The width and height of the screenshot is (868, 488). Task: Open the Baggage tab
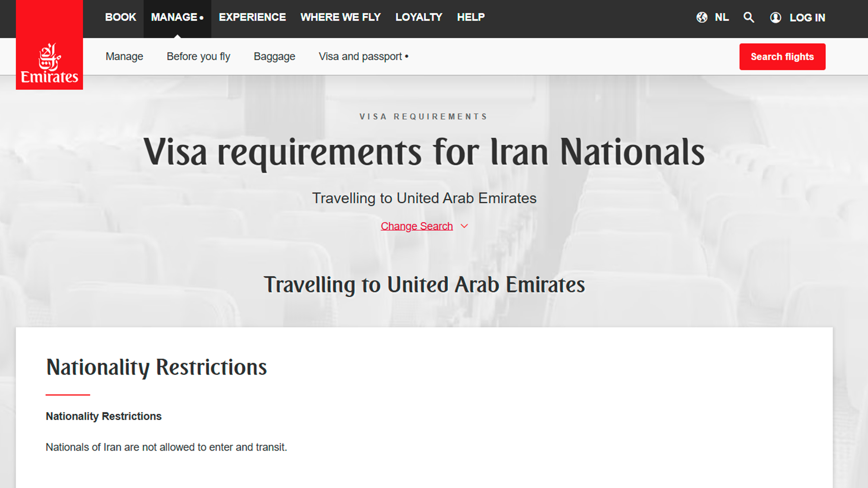click(274, 56)
